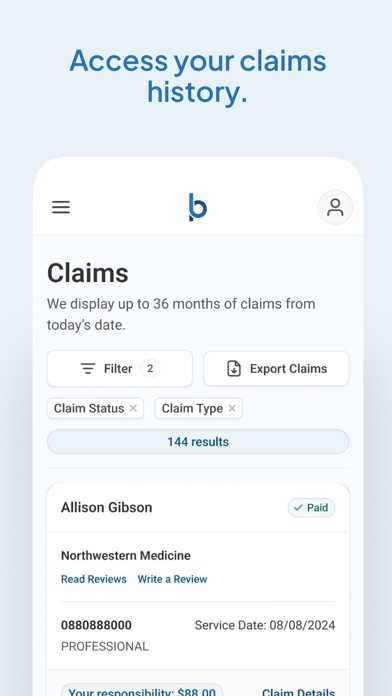This screenshot has height=696, width=392.
Task: Open the user profile icon
Action: [x=335, y=207]
